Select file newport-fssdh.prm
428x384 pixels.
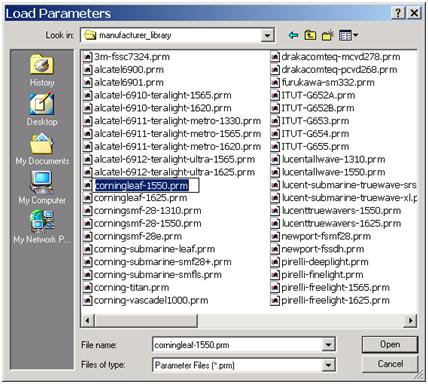pyautogui.click(x=323, y=249)
